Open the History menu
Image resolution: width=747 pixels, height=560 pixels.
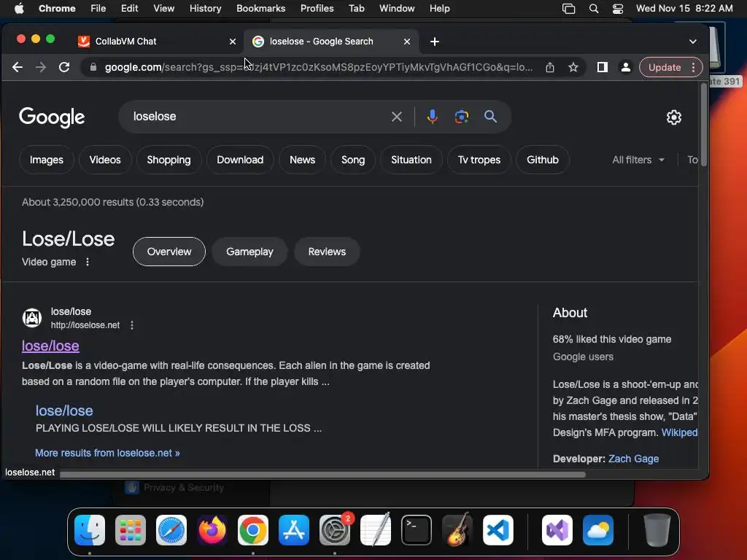tap(205, 9)
